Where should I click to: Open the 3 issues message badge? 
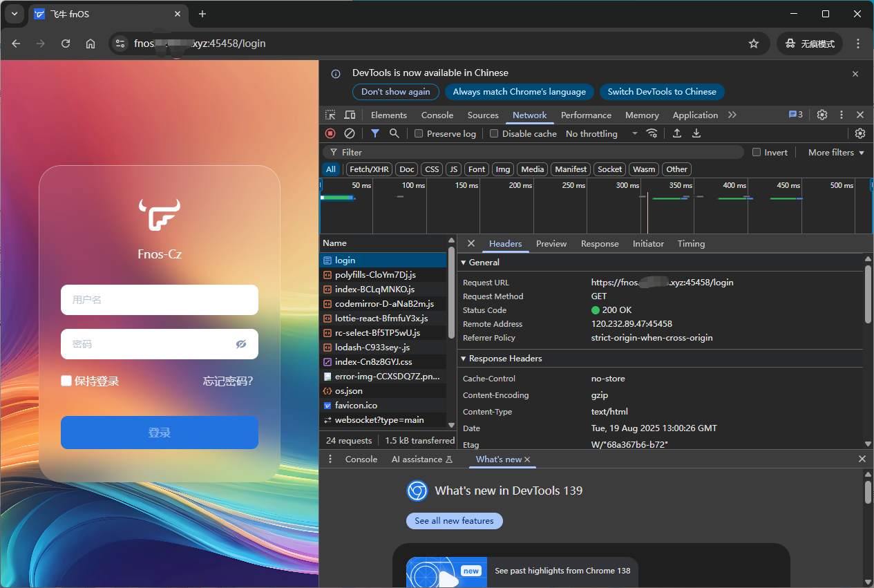796,115
